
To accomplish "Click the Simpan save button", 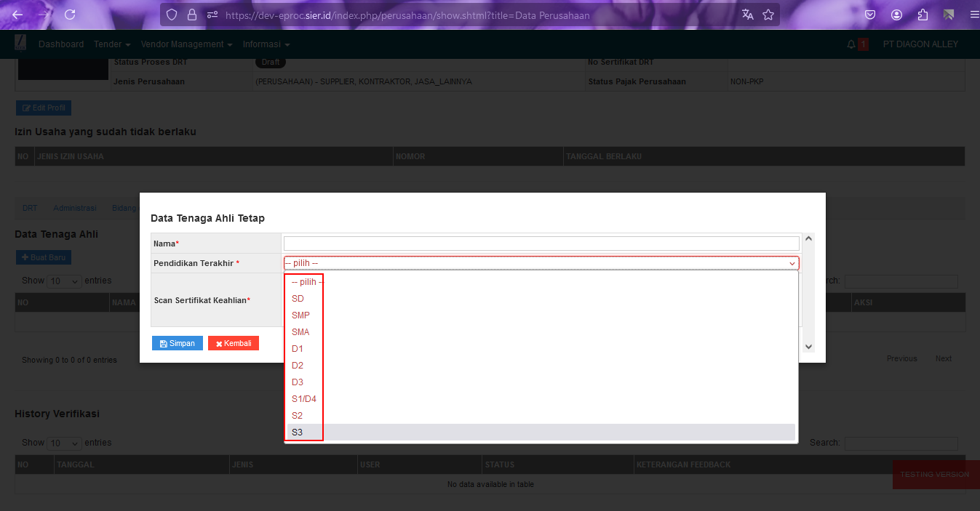I will pos(178,343).
